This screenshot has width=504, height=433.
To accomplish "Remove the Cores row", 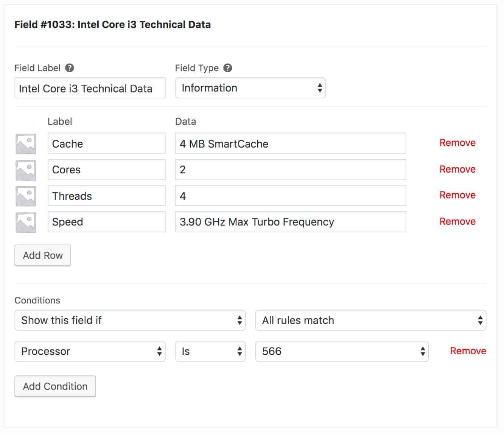I will click(x=457, y=169).
